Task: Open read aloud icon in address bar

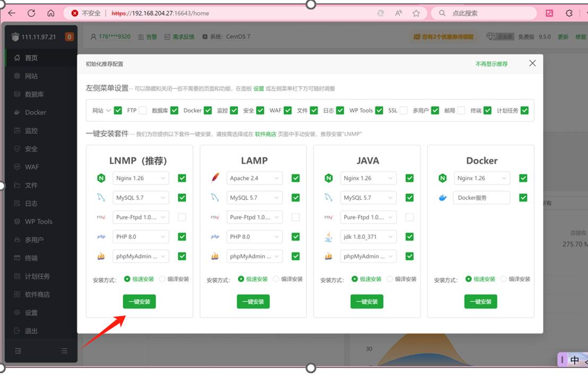Action: coord(398,13)
